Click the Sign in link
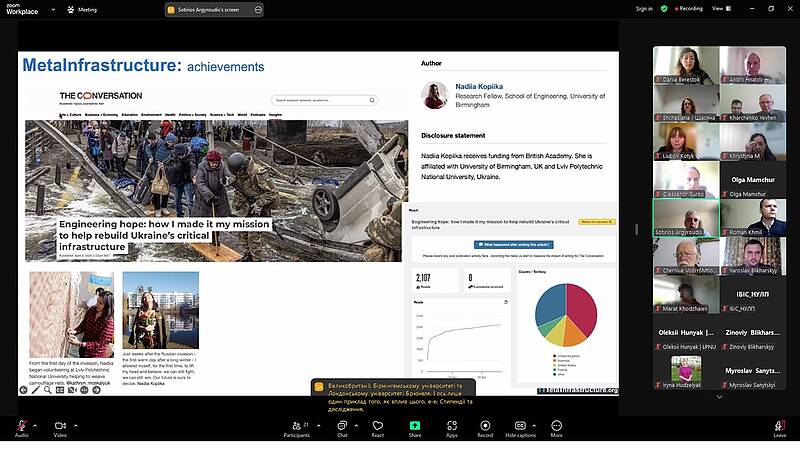Viewport: 800px width, 450px height. coord(644,9)
